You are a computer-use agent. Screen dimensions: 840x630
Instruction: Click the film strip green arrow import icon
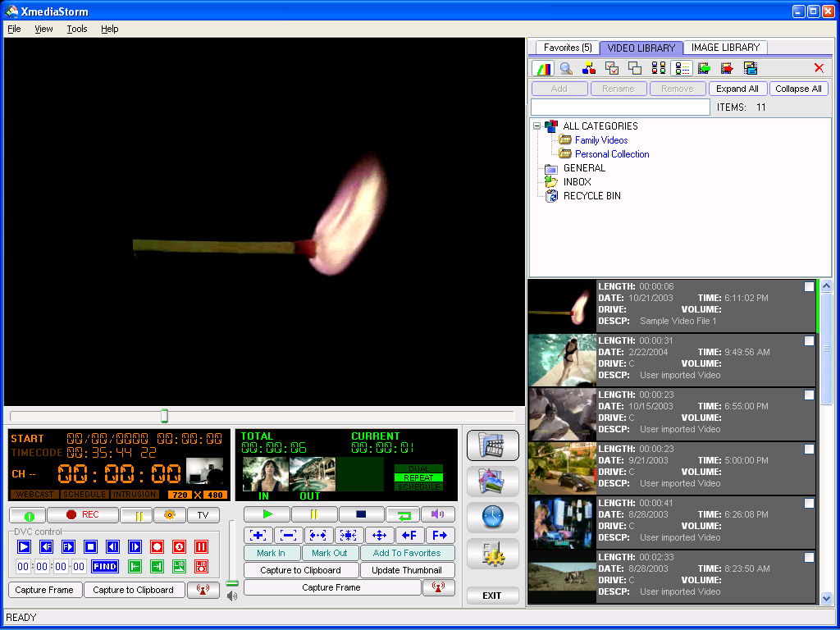tap(705, 68)
